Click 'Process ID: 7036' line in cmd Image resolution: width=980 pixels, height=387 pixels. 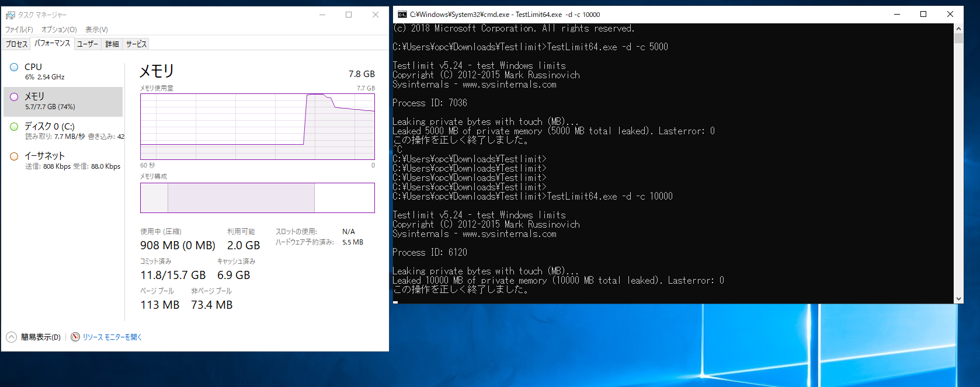pos(430,103)
